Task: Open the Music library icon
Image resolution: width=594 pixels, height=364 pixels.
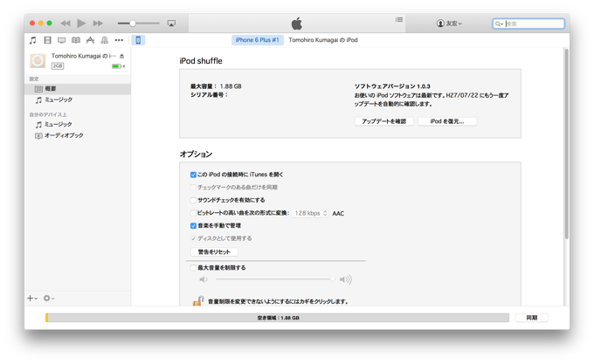Action: [x=33, y=40]
